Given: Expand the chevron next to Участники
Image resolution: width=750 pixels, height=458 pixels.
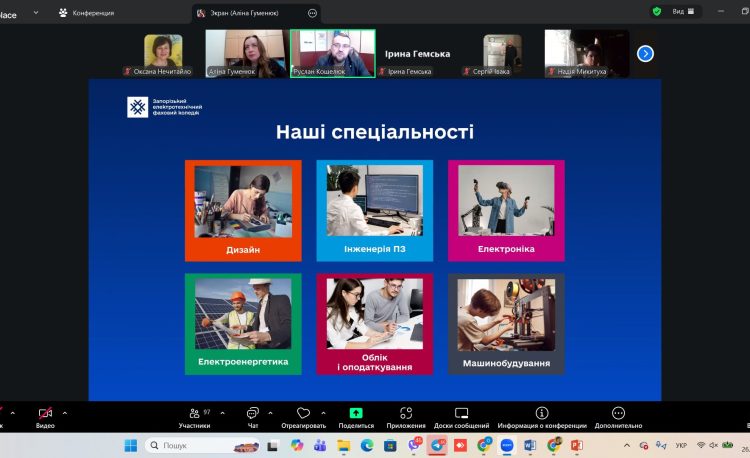Looking at the screenshot, I should 221,412.
